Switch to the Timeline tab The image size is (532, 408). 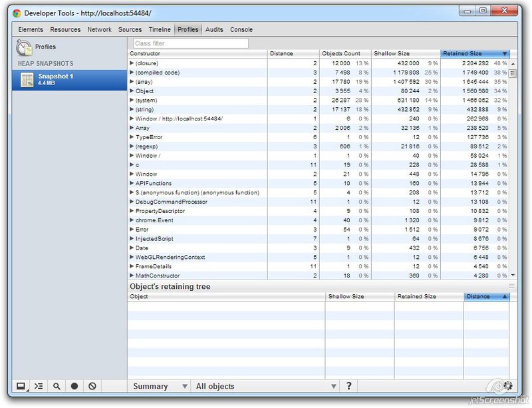click(160, 29)
